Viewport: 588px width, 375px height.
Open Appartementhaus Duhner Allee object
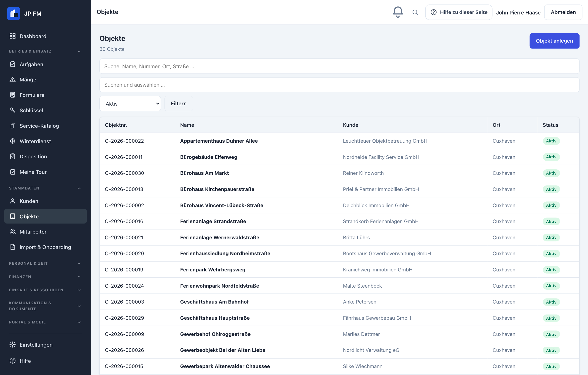coord(219,141)
